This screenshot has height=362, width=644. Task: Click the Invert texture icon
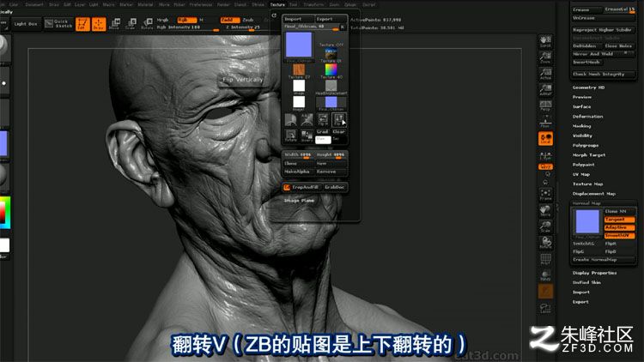[307, 136]
